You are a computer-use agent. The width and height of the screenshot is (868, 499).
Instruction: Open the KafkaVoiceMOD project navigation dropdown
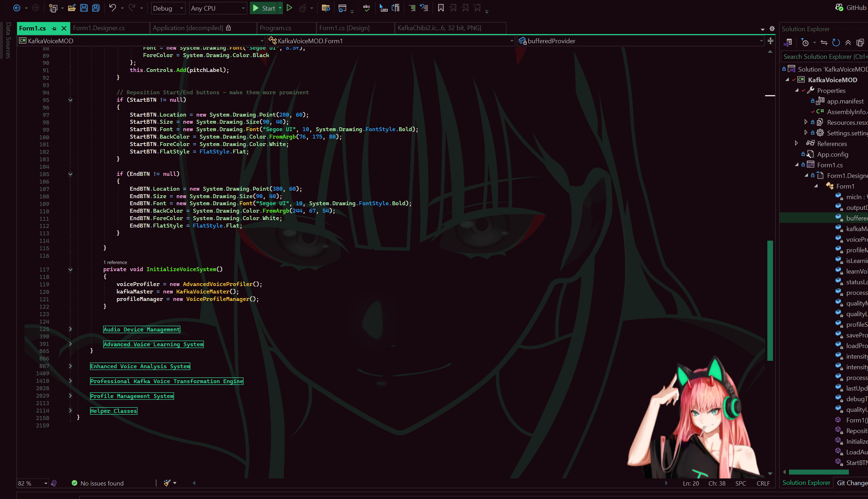[x=142, y=41]
